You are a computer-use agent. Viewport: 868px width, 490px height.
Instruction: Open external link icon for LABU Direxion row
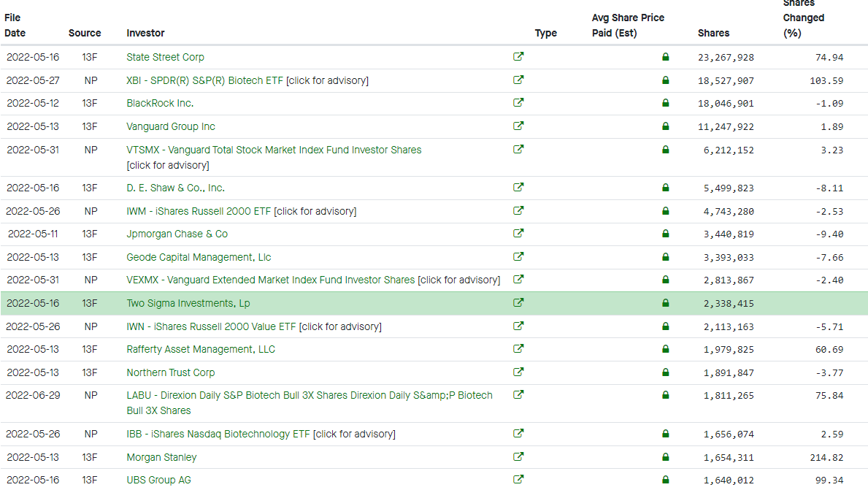click(x=518, y=394)
